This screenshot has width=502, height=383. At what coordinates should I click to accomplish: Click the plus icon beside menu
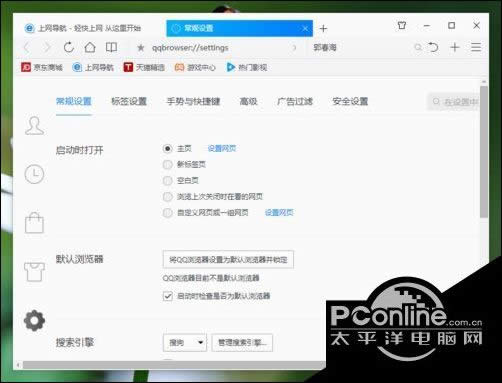click(x=455, y=47)
